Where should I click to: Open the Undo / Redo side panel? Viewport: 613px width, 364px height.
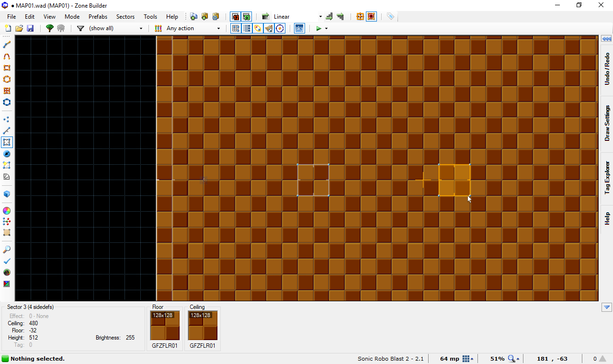coord(607,69)
